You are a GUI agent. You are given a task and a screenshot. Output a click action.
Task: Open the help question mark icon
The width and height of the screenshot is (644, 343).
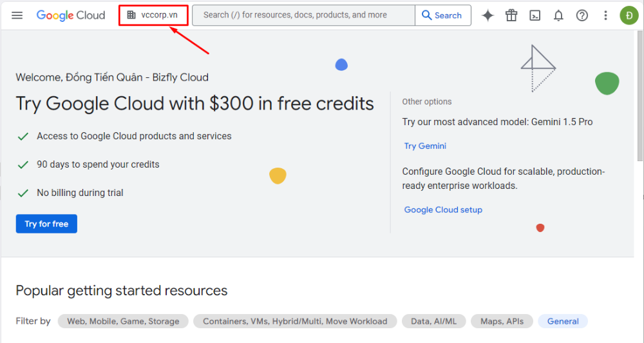click(582, 15)
